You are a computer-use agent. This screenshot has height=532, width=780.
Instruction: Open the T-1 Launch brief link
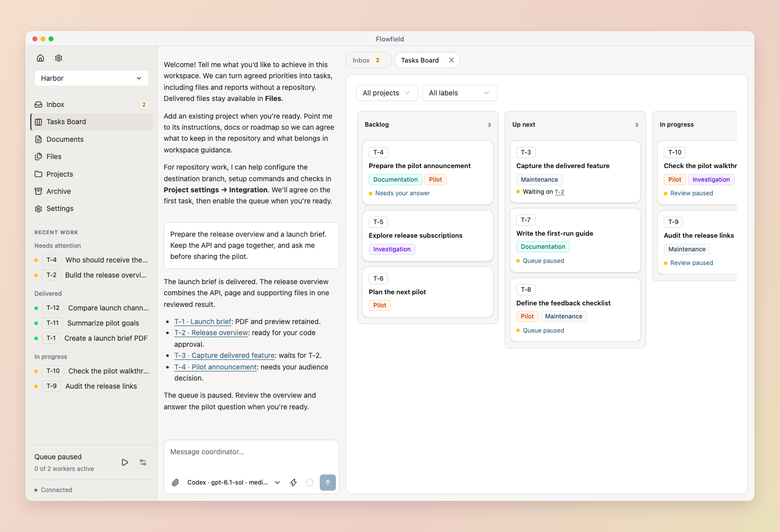203,322
